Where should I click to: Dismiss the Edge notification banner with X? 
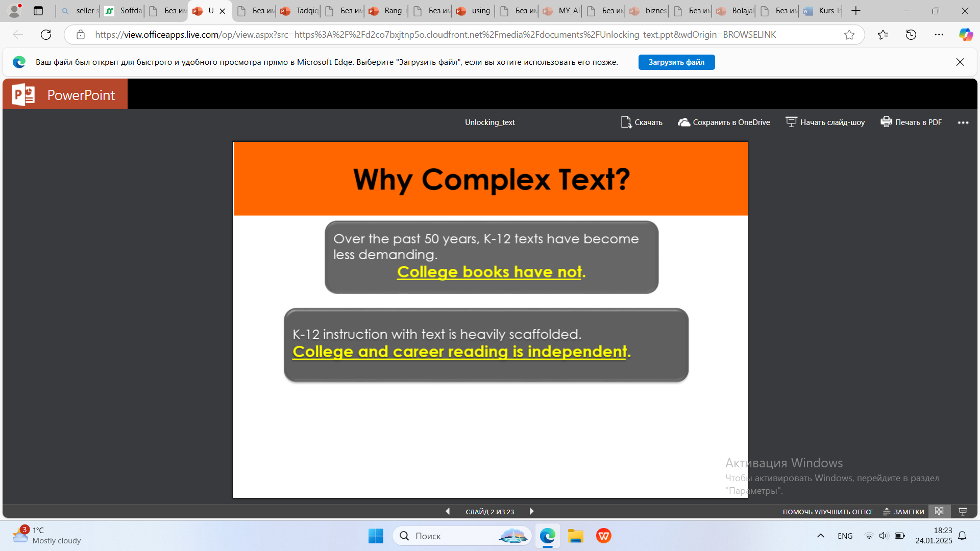pos(960,62)
